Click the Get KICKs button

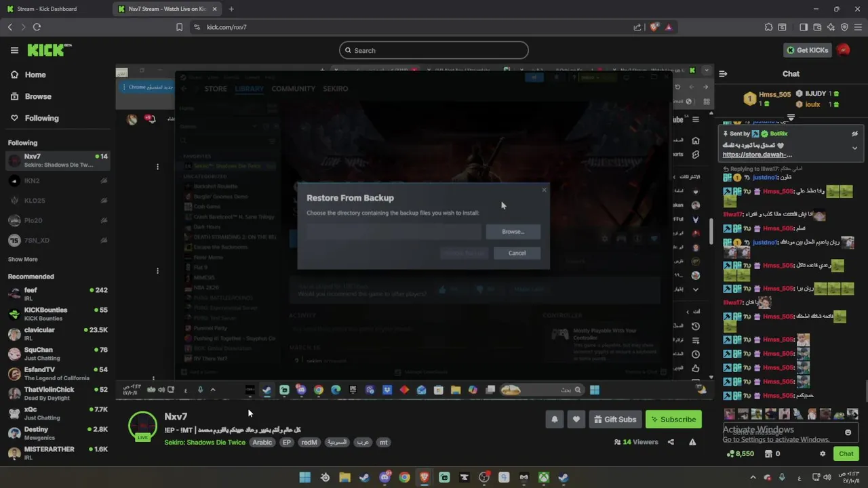point(806,50)
